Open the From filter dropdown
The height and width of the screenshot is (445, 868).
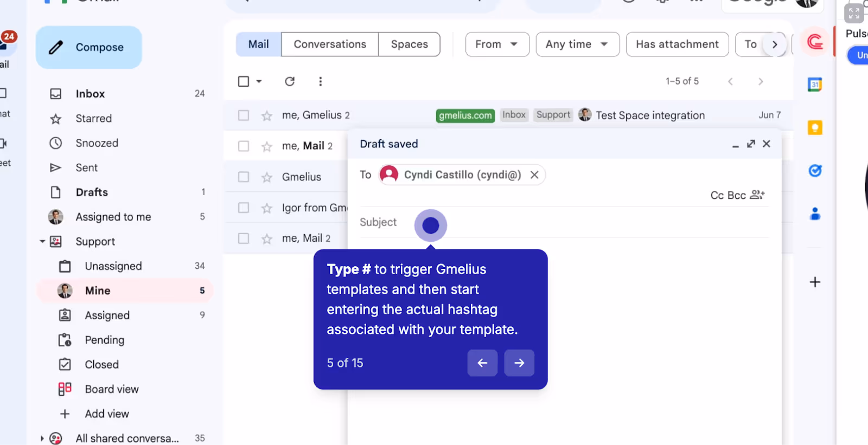click(x=497, y=44)
